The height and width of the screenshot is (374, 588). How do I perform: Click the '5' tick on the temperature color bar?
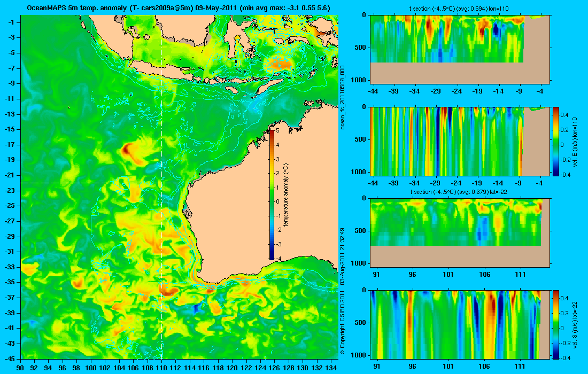point(278,131)
